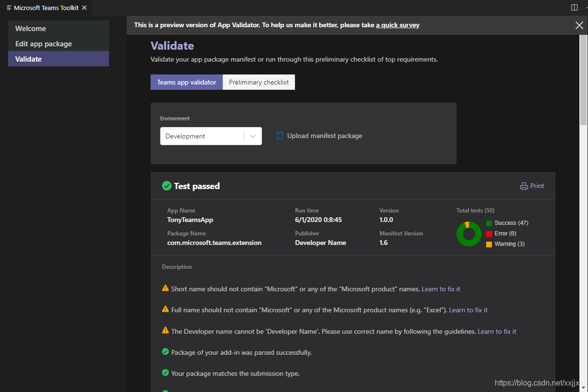
Task: Click the Short name warning triangle icon
Action: pyautogui.click(x=165, y=288)
